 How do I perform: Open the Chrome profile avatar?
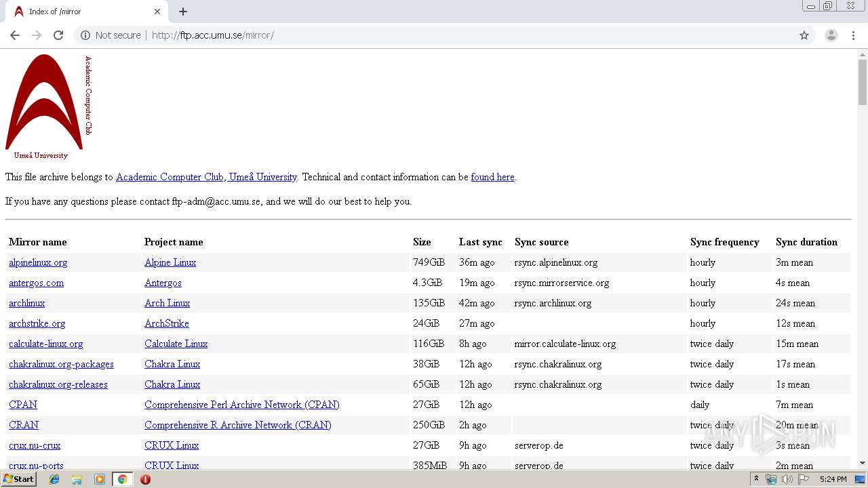(831, 35)
